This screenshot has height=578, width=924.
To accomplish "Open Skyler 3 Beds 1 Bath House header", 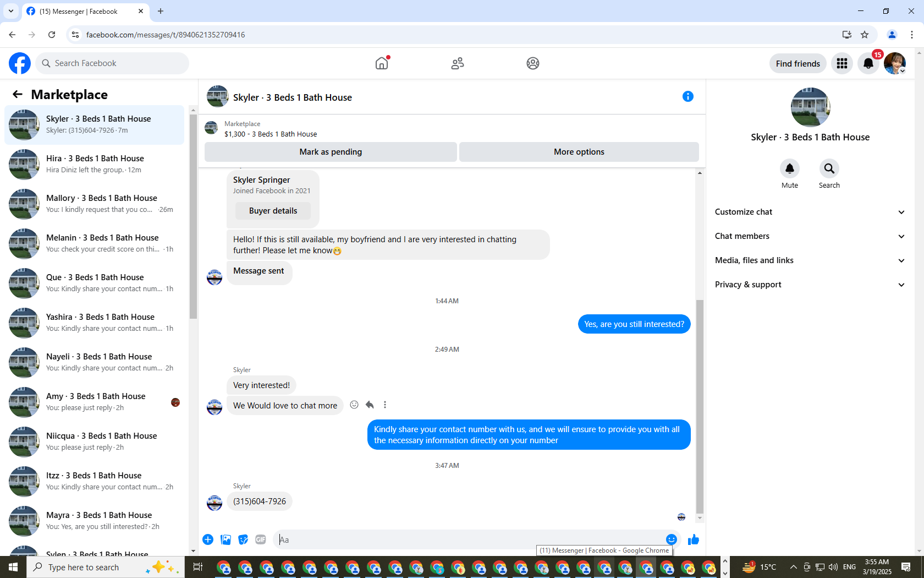I will click(293, 97).
